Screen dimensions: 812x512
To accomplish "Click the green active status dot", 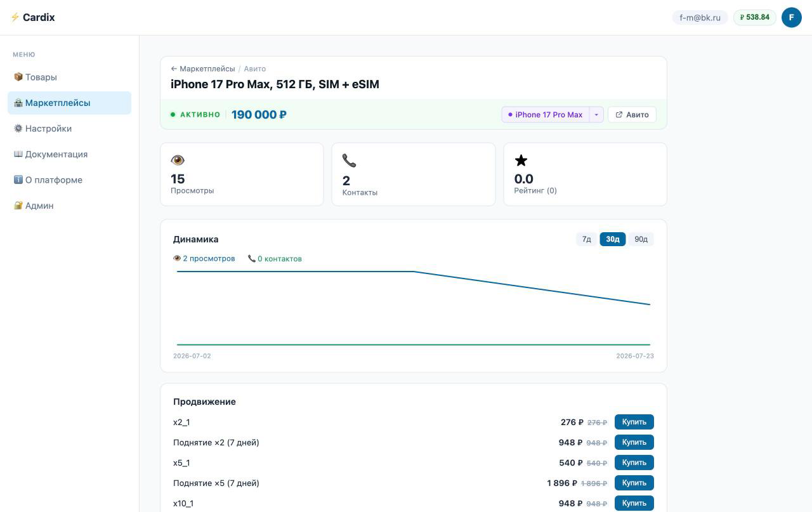I will [173, 115].
